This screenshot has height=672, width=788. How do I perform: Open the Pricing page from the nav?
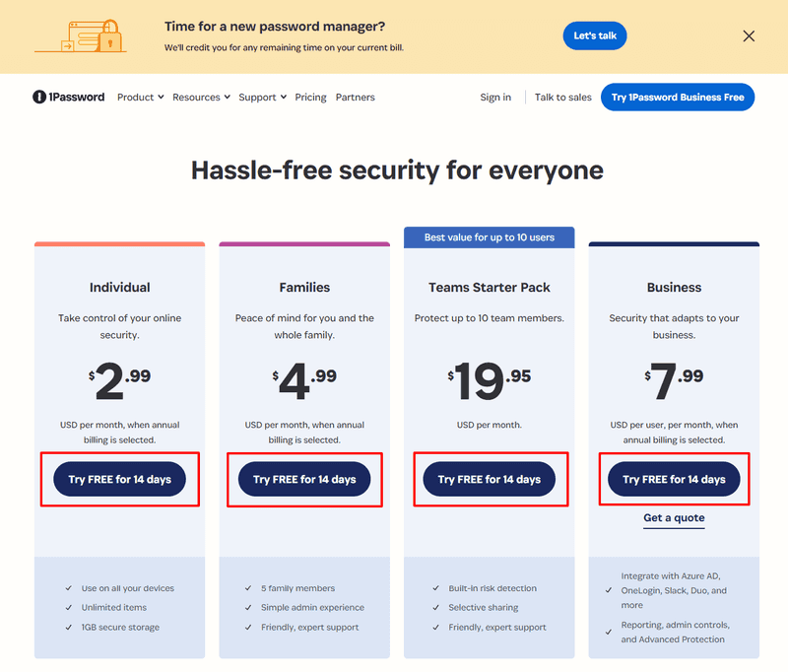310,97
